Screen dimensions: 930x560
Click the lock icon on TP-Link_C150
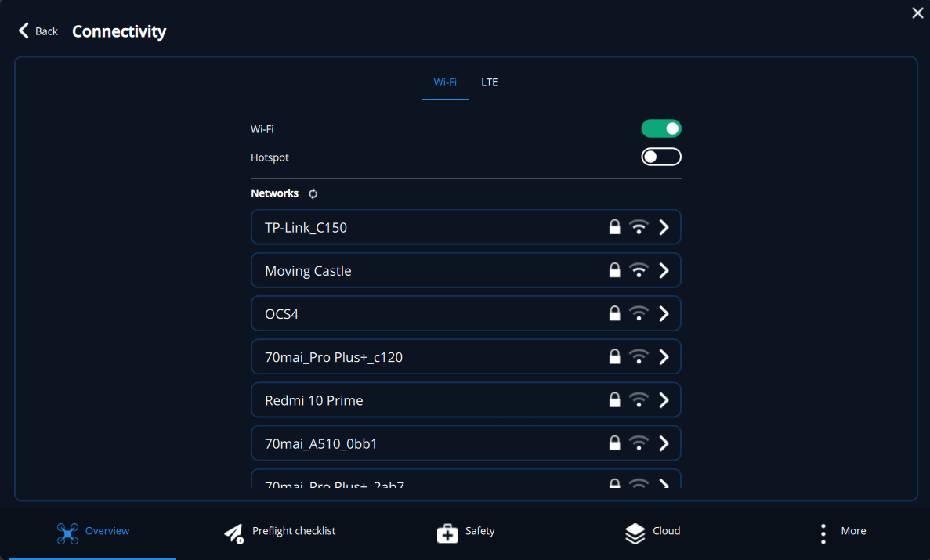tap(615, 227)
